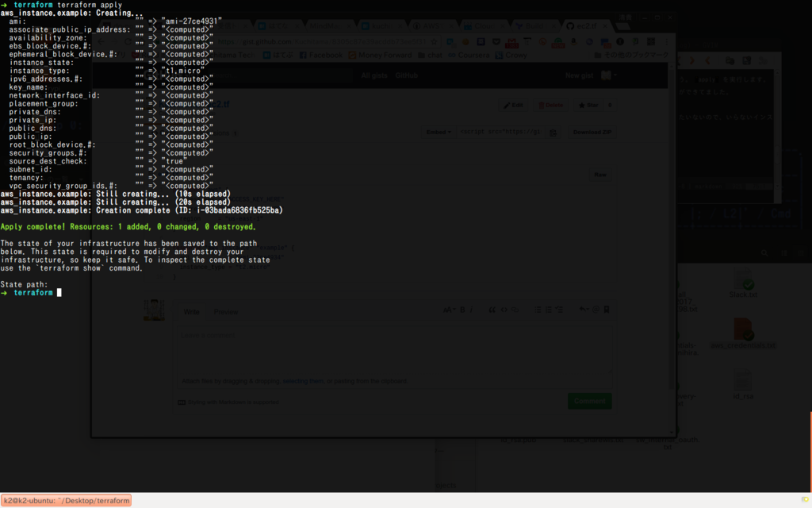Click ec2.tf gist filename heading
812x508 pixels.
coord(220,104)
